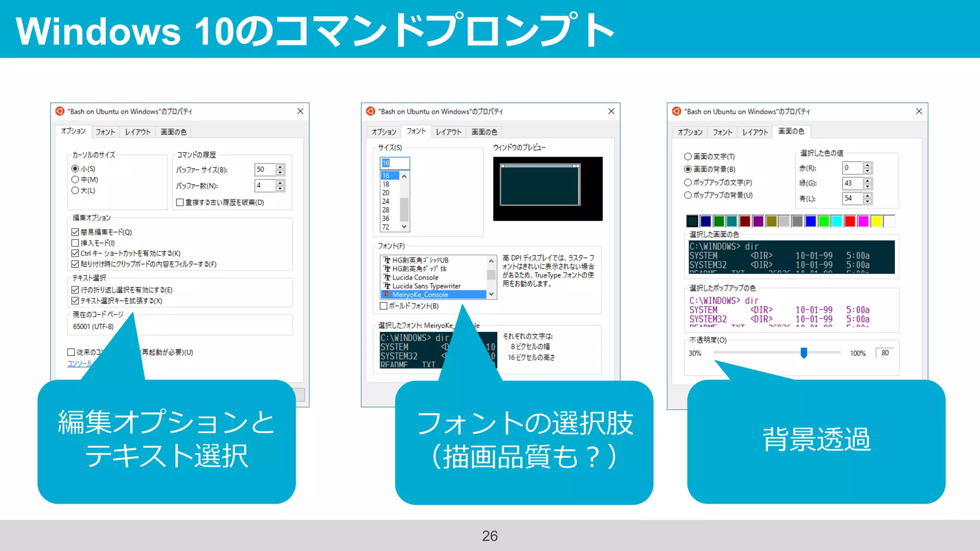Enable 重複する古い履歴を破棄(D)
The height and width of the screenshot is (551, 980).
coord(180,202)
